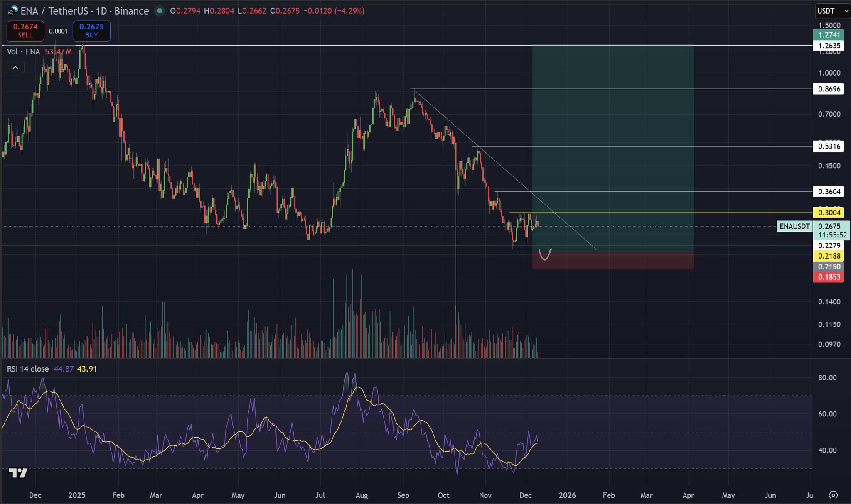Click the white 0.8696 price level label
The width and height of the screenshot is (851, 504).
829,89
